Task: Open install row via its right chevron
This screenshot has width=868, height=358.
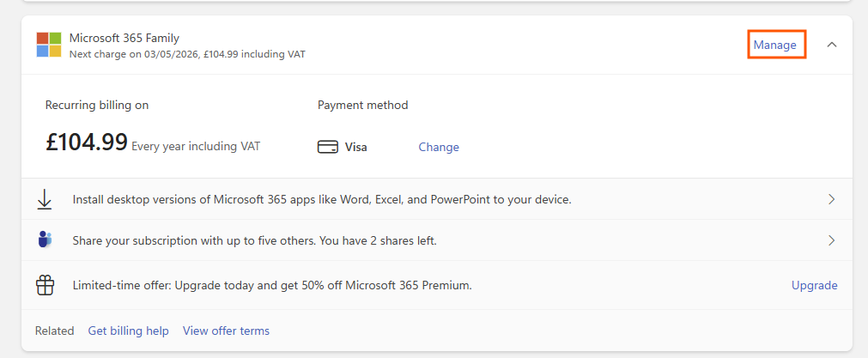Action: pos(831,199)
